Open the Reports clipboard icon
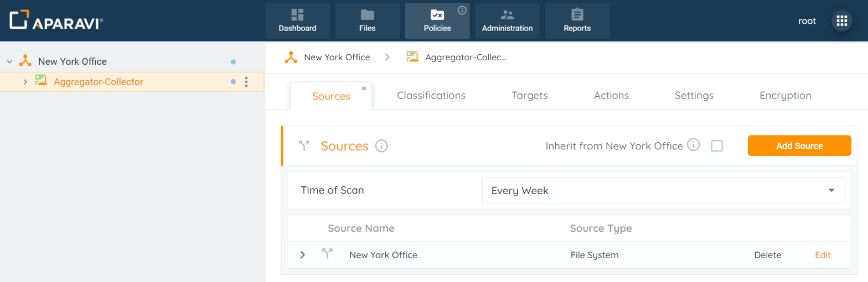The image size is (868, 282). click(x=577, y=15)
